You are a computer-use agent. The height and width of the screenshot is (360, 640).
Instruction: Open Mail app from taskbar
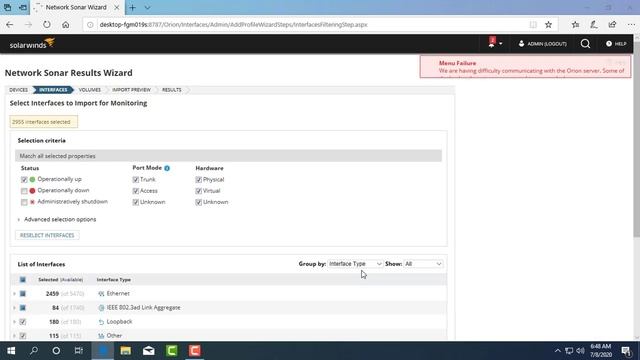[x=149, y=351]
